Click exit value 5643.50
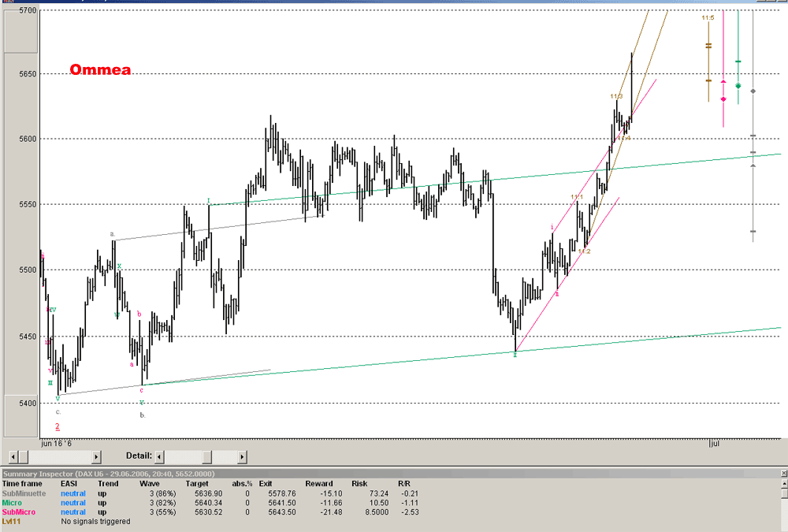This screenshot has width=788, height=532. 282,512
